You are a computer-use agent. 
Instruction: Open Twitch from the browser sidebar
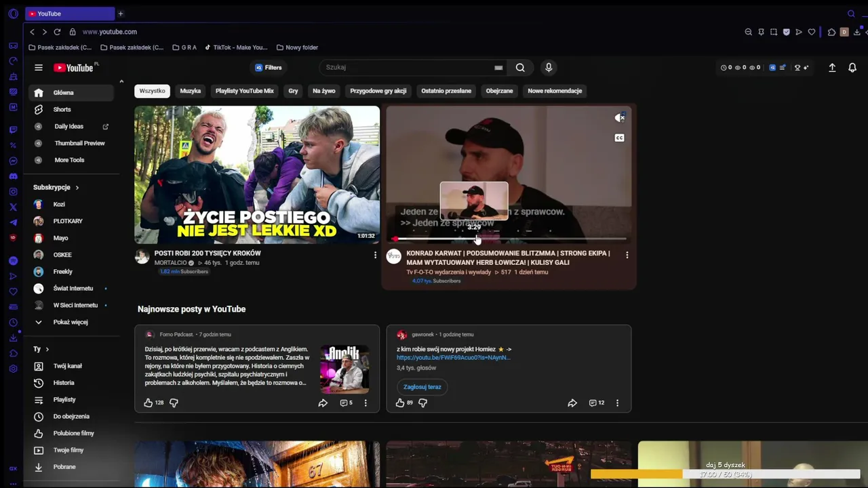[x=13, y=129]
